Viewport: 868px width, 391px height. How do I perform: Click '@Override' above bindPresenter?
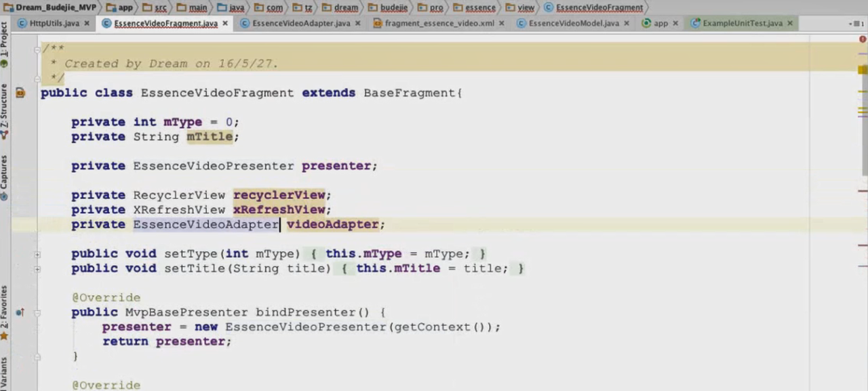click(x=106, y=298)
